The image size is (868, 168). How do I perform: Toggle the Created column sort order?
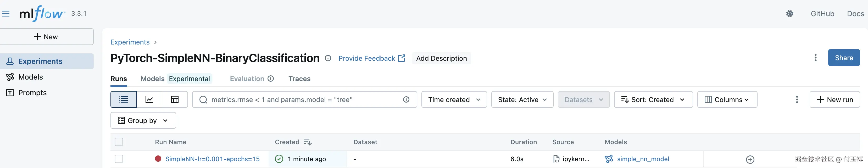click(x=307, y=142)
